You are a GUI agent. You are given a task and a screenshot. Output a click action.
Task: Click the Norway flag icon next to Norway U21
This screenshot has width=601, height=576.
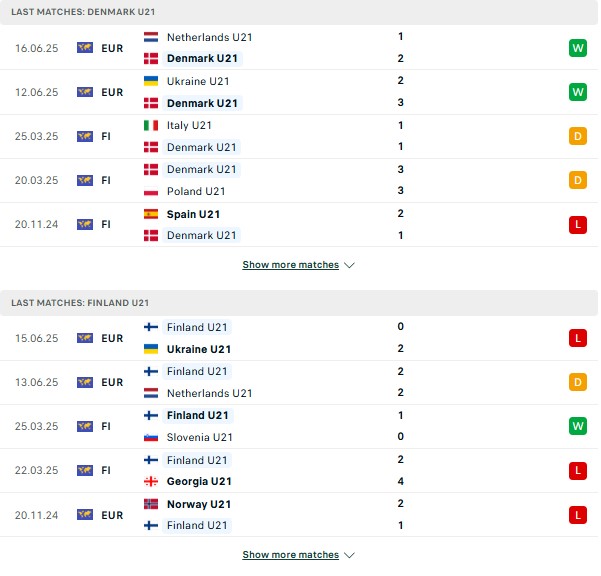pyautogui.click(x=151, y=504)
